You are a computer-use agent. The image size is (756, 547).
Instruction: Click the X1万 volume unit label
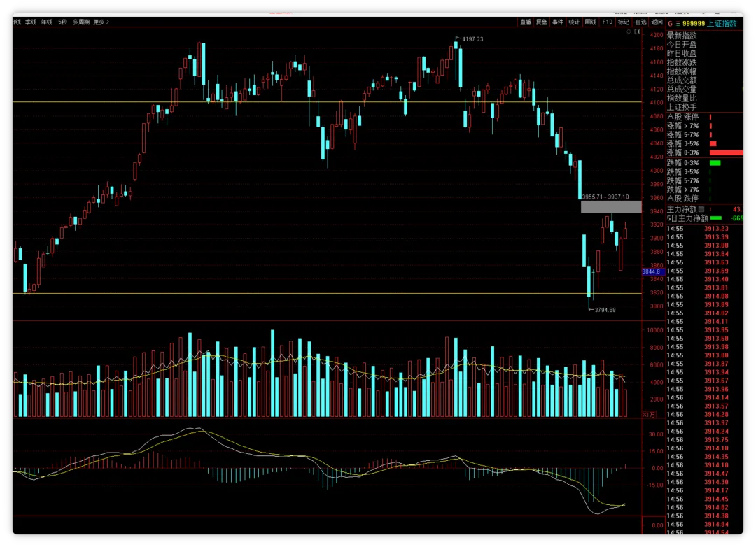[650, 415]
